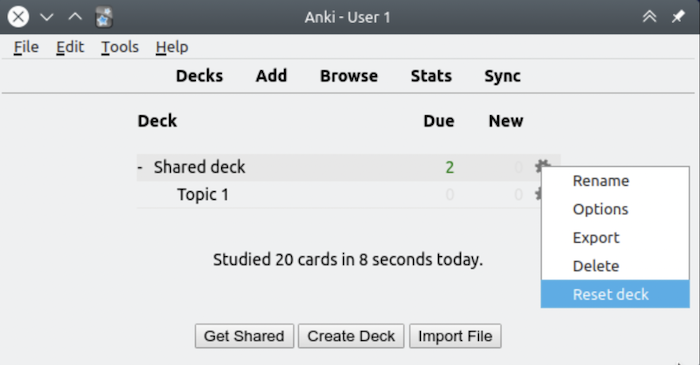Select Reset deck from context menu

coord(615,294)
